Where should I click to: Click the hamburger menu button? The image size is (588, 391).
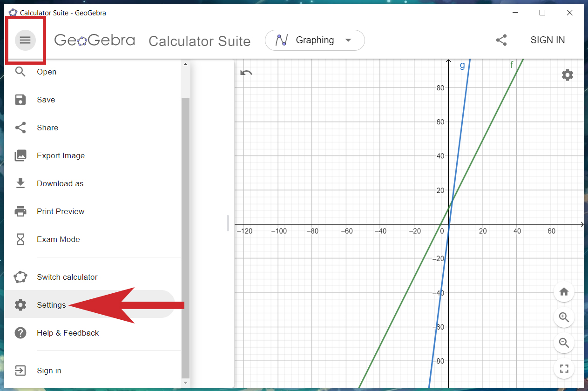(x=25, y=40)
